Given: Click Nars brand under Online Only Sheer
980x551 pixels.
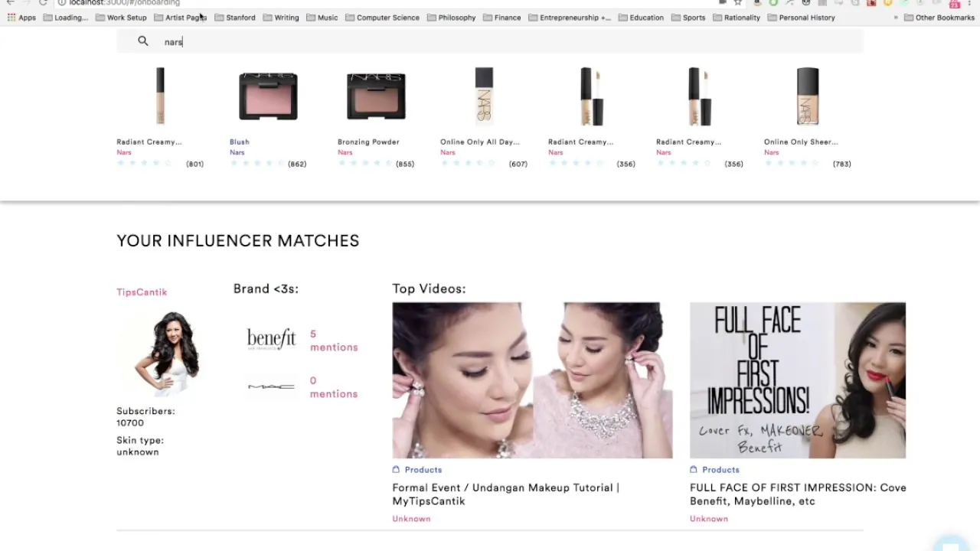Looking at the screenshot, I should coord(771,152).
